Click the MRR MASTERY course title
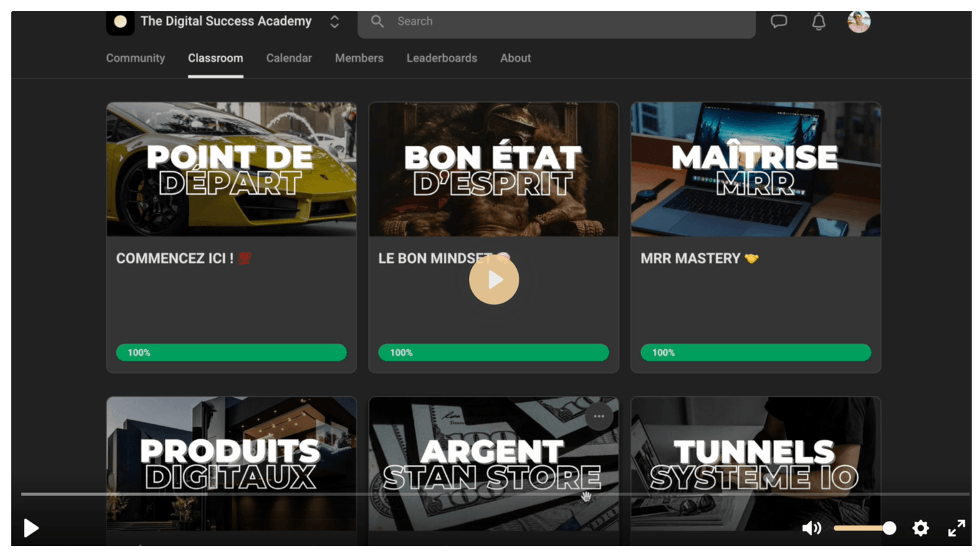The width and height of the screenshot is (980, 555). coord(700,258)
